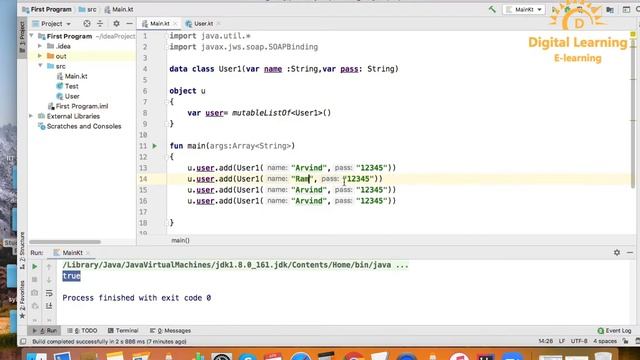640x360 pixels.
Task: Click the main() breadcrumb below editor
Action: coord(180,240)
